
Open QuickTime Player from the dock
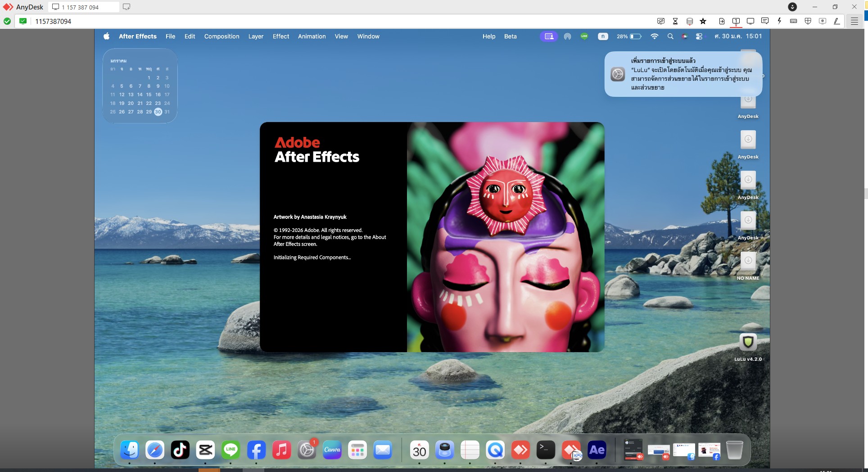(495, 450)
